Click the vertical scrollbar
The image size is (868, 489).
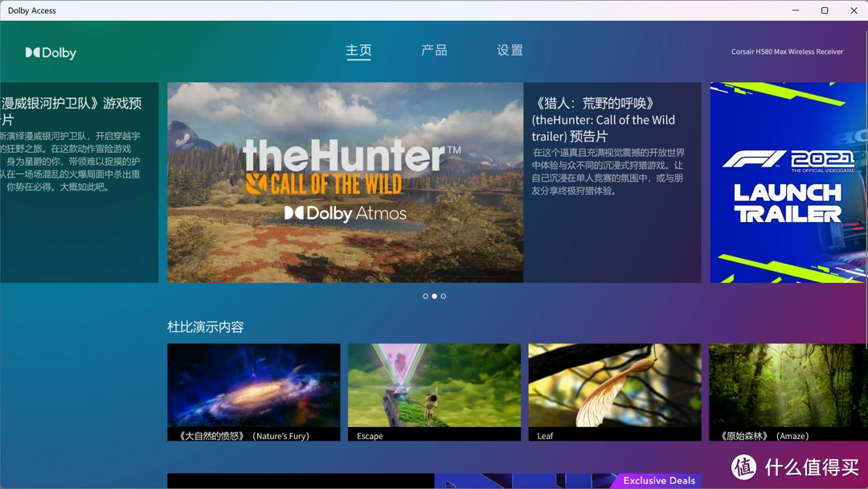coord(866,188)
